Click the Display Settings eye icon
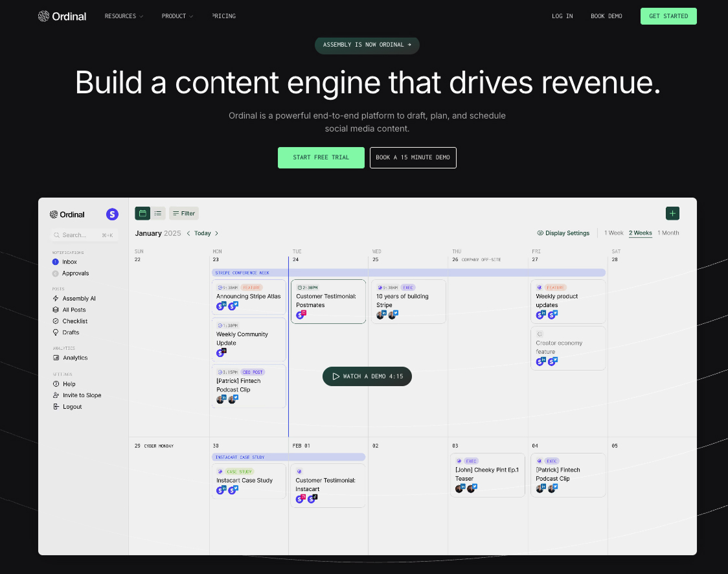728x574 pixels. [540, 233]
